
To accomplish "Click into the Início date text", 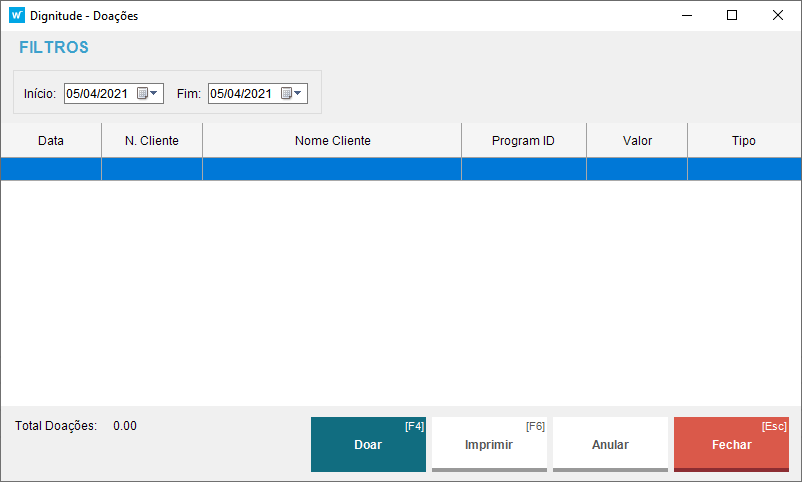I will pyautogui.click(x=97, y=94).
